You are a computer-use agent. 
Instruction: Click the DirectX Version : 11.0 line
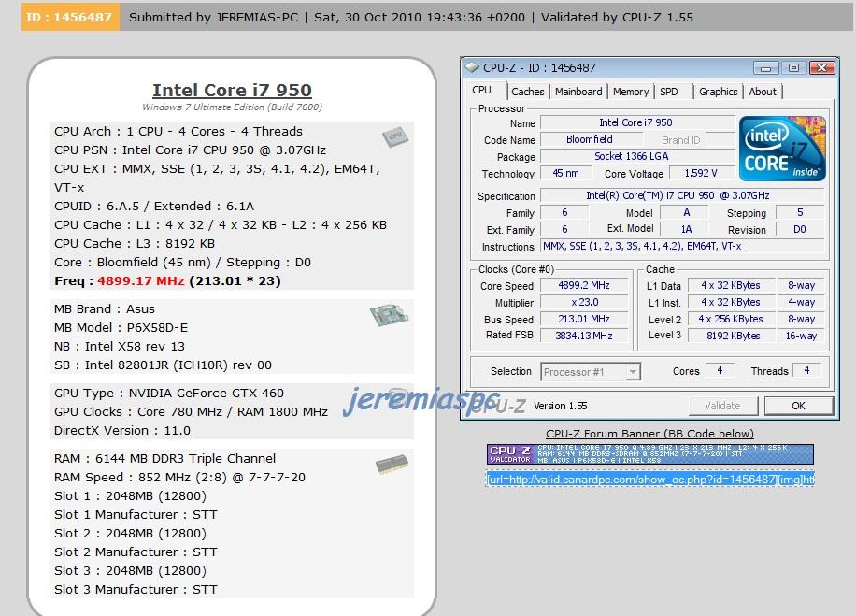tap(122, 430)
